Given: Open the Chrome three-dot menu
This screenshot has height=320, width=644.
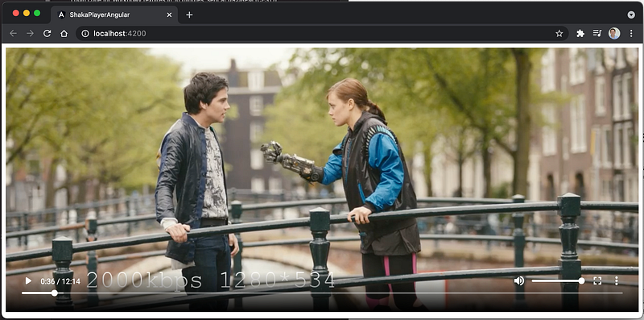Looking at the screenshot, I should 631,33.
